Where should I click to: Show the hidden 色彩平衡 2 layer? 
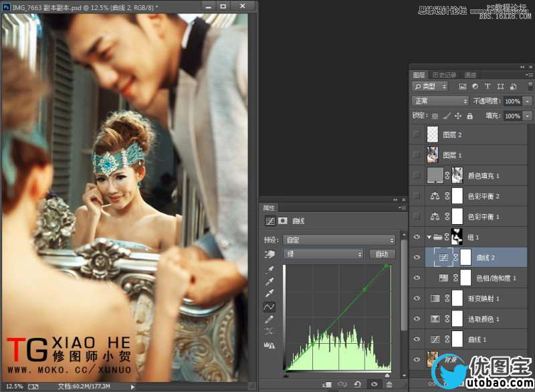click(x=416, y=196)
